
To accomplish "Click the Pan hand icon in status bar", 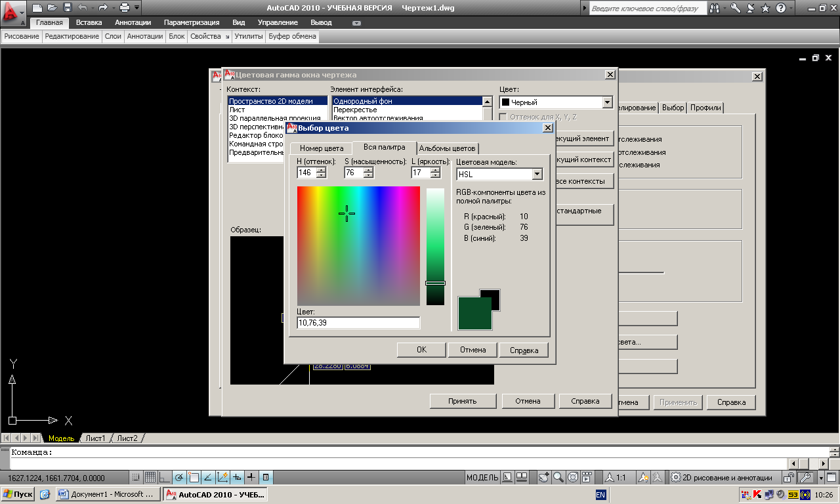I will [543, 477].
